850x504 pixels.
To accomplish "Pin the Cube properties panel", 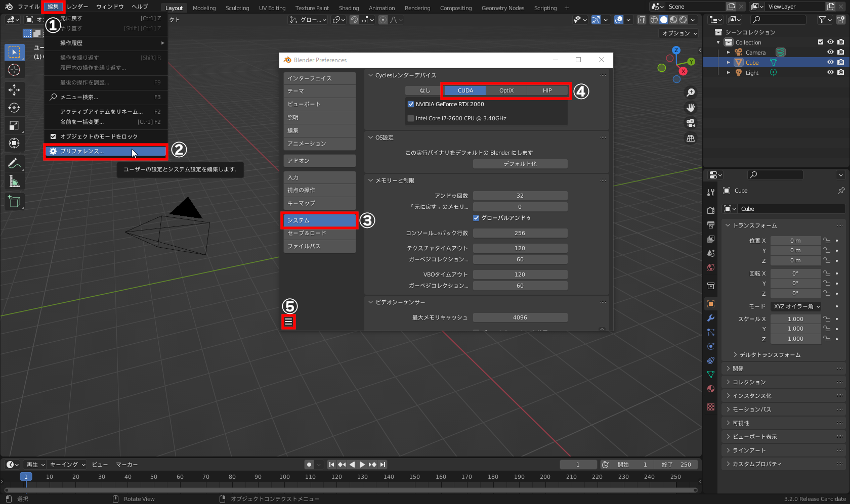I will (x=841, y=191).
